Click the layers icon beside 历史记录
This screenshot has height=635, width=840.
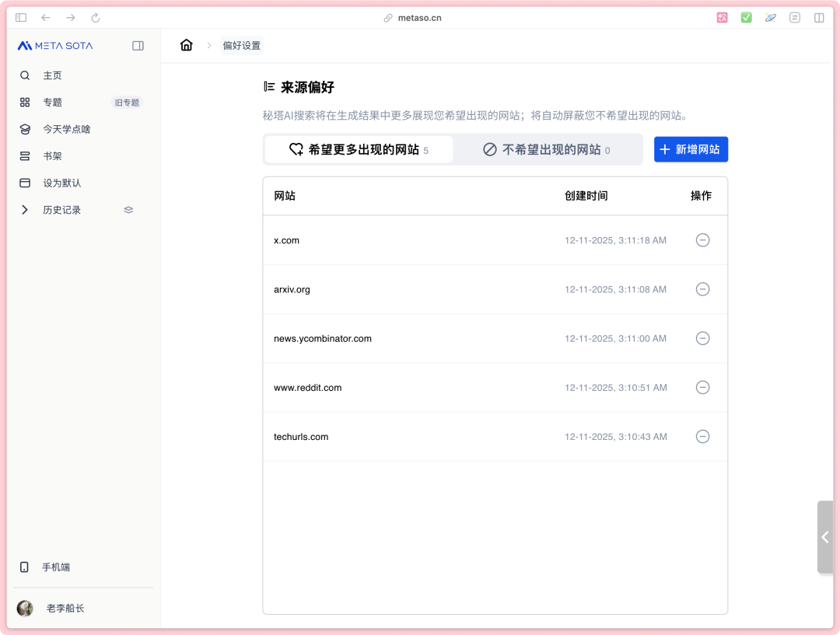tap(128, 209)
